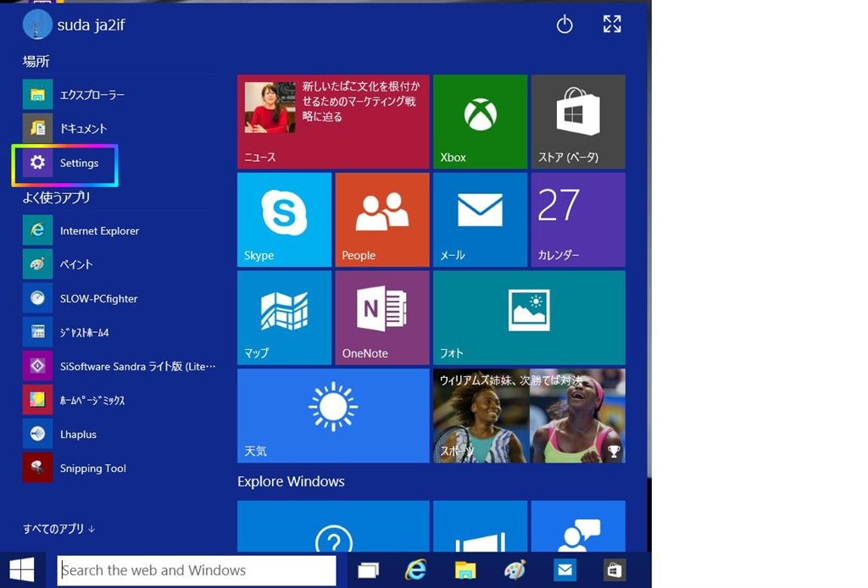Open the マップ tile
This screenshot has height=588, width=868.
285,318
